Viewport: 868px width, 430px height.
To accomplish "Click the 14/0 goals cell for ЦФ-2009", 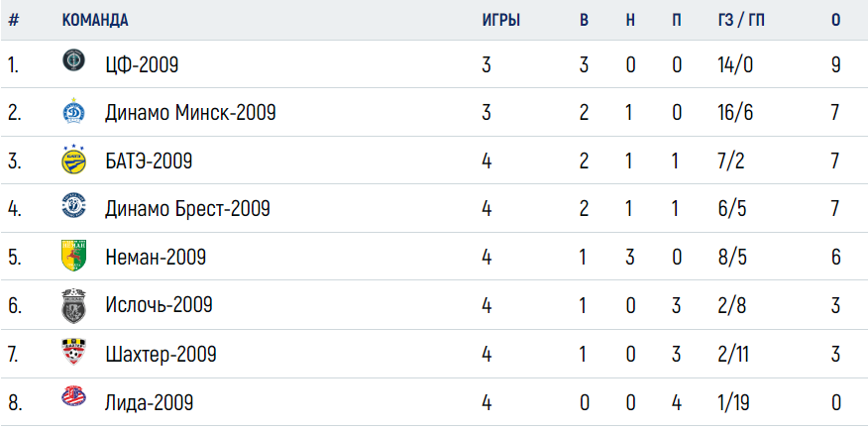I will 734,65.
